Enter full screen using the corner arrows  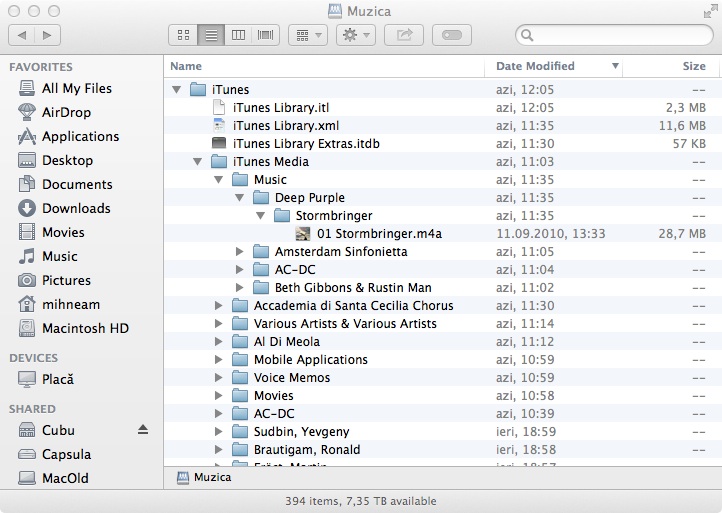point(710,12)
